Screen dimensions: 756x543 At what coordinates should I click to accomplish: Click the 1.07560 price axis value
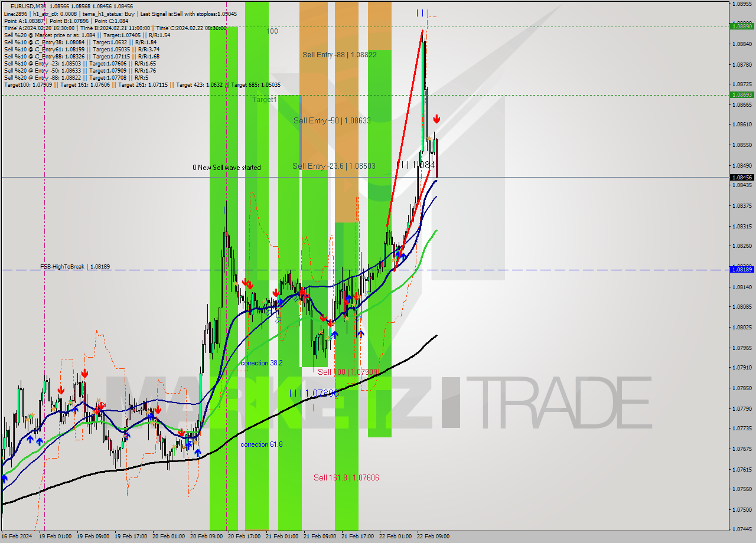pos(742,489)
